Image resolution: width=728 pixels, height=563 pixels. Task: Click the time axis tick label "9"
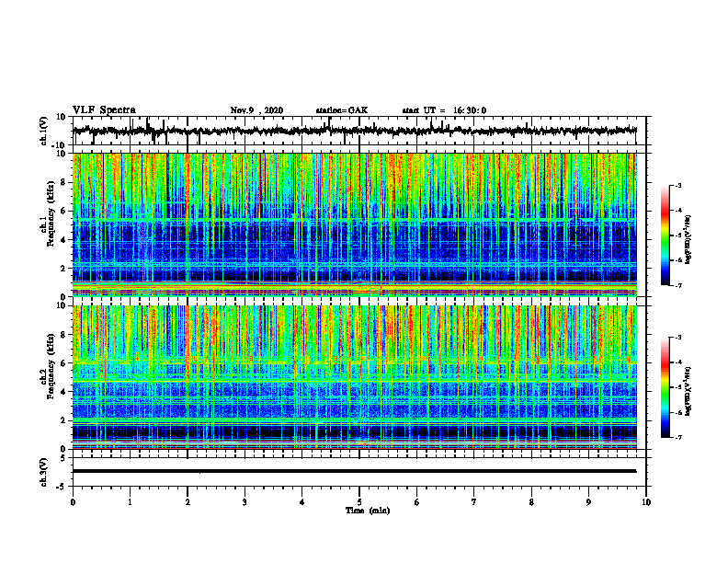588,502
